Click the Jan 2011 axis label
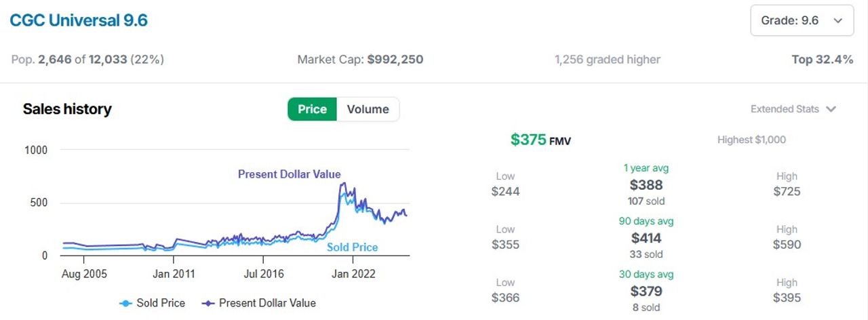 click(x=174, y=274)
